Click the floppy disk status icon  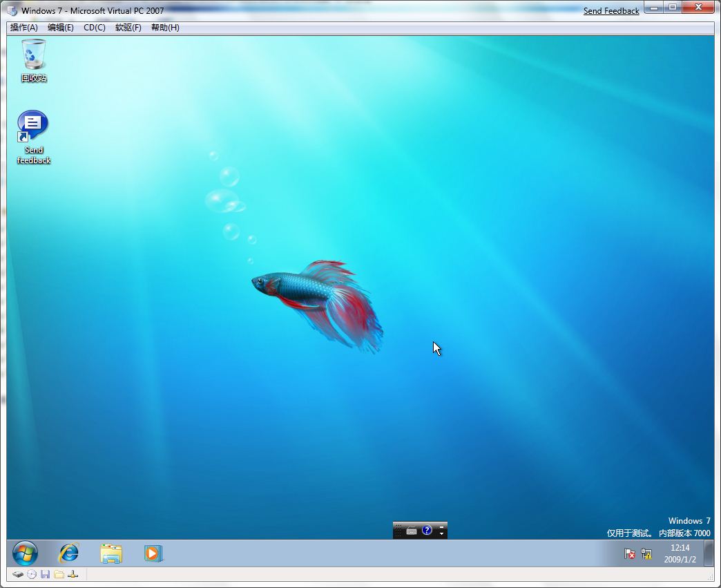point(45,574)
